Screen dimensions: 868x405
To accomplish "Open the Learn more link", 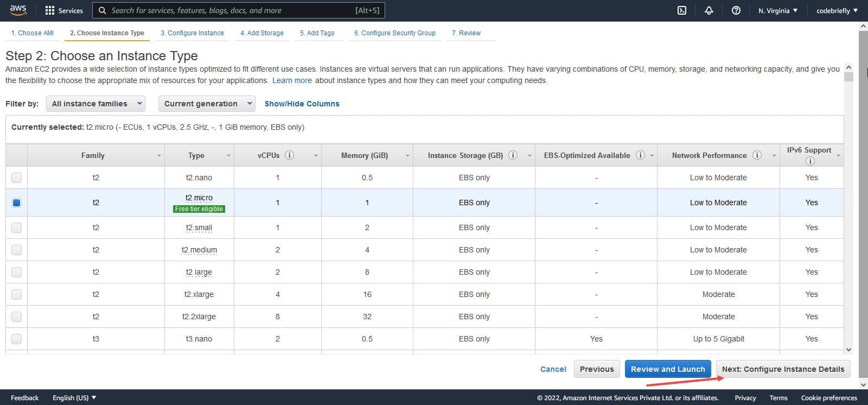I will point(292,80).
